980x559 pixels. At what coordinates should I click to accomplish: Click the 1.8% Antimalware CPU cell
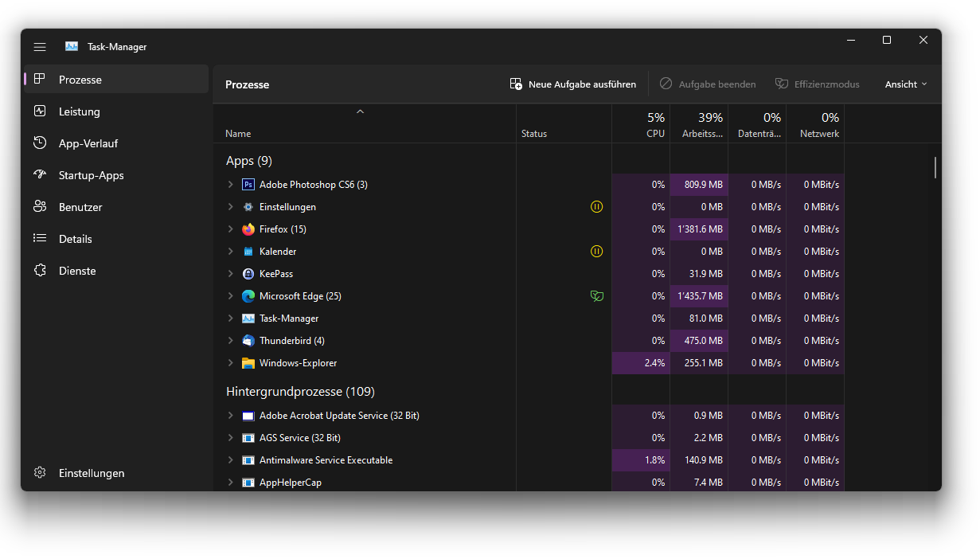[641, 460]
